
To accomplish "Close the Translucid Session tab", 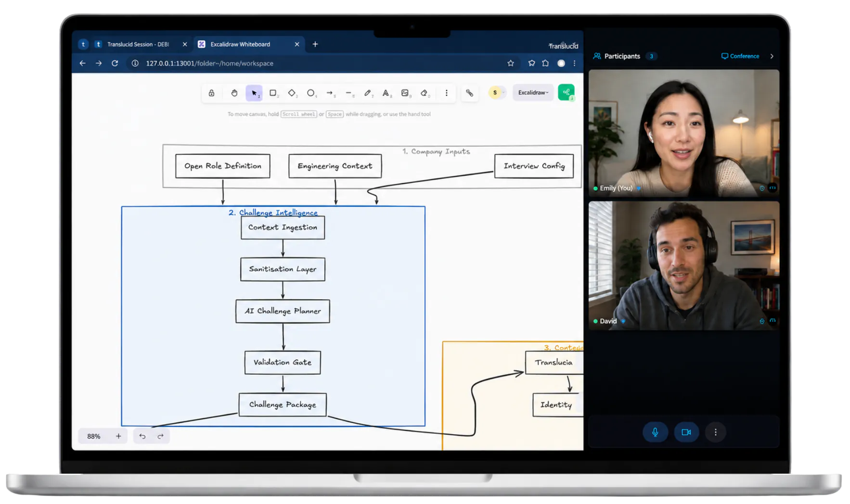I will [x=185, y=44].
